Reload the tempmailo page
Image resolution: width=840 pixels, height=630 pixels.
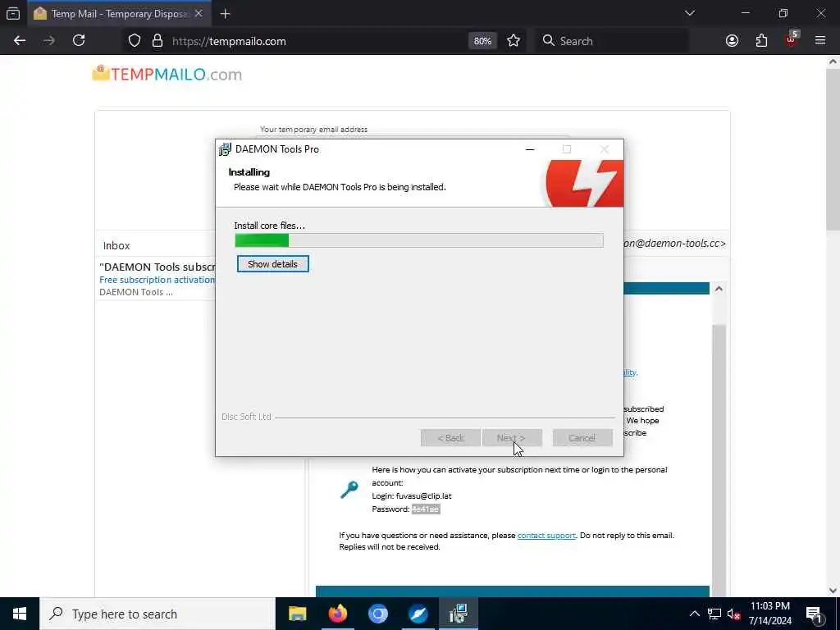point(79,41)
